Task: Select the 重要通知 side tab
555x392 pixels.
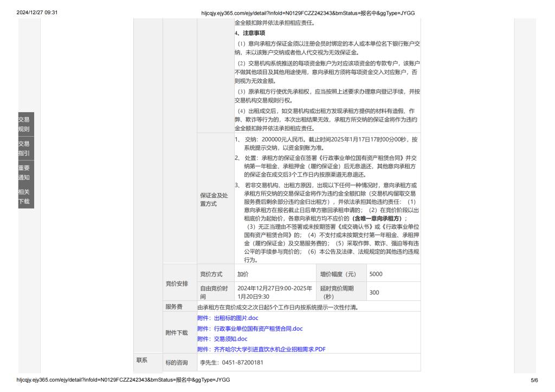Action: 24,172
